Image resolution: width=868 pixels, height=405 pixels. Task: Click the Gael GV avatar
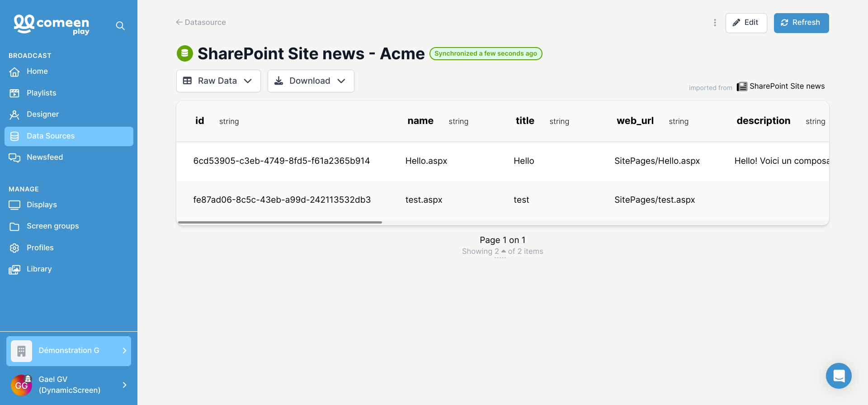point(21,385)
